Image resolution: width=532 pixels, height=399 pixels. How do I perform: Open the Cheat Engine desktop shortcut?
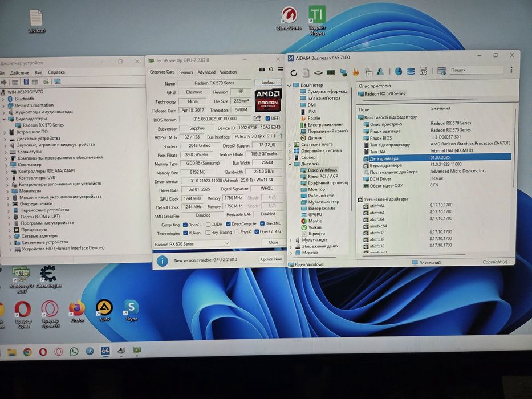click(48, 277)
